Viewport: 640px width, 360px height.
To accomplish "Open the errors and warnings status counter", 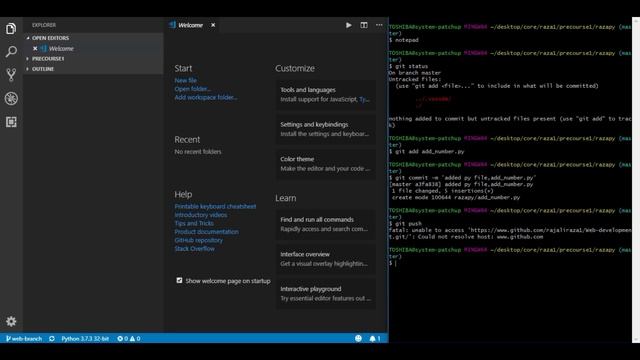I will pos(129,339).
